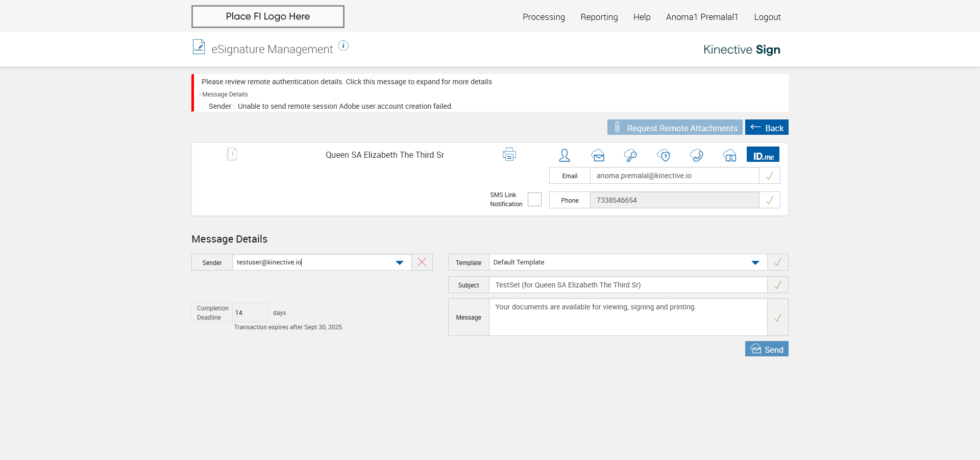This screenshot has height=460, width=980.
Task: Expand the remote authentication error message
Action: [347, 82]
